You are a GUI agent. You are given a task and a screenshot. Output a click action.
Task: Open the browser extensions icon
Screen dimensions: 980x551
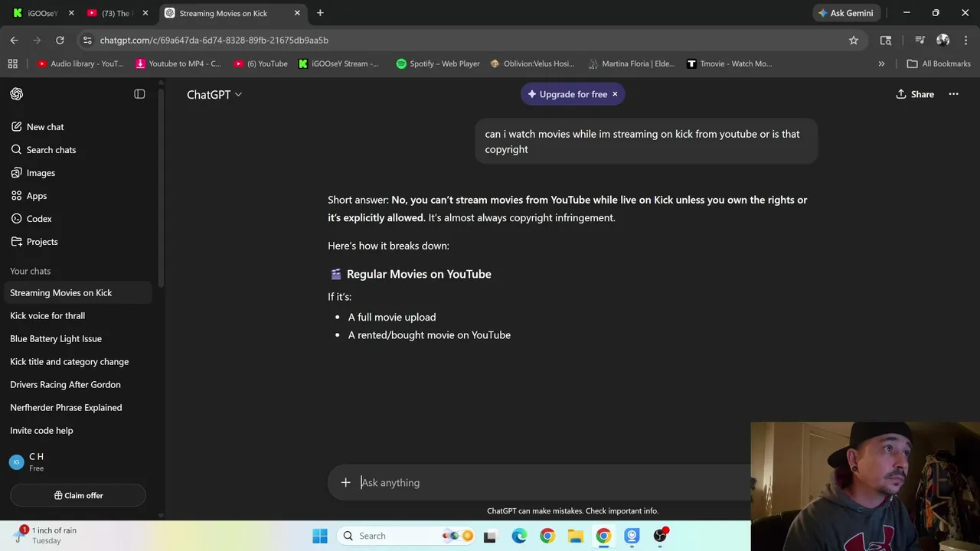coord(886,40)
